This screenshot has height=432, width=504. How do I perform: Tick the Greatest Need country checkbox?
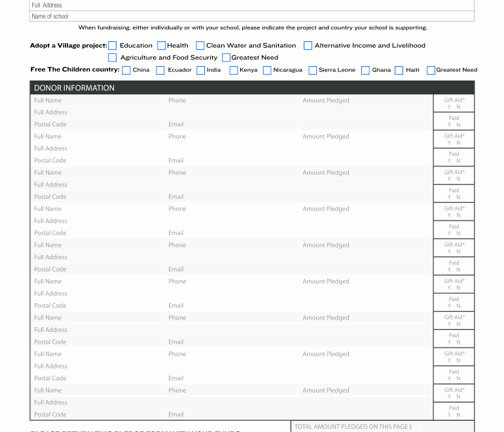tap(431, 71)
